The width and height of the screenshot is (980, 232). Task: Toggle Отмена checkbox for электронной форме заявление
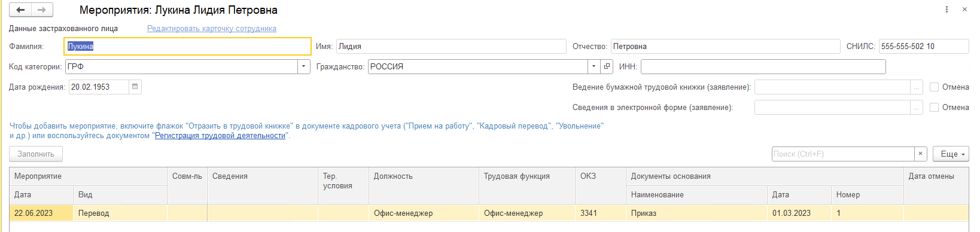(x=934, y=108)
